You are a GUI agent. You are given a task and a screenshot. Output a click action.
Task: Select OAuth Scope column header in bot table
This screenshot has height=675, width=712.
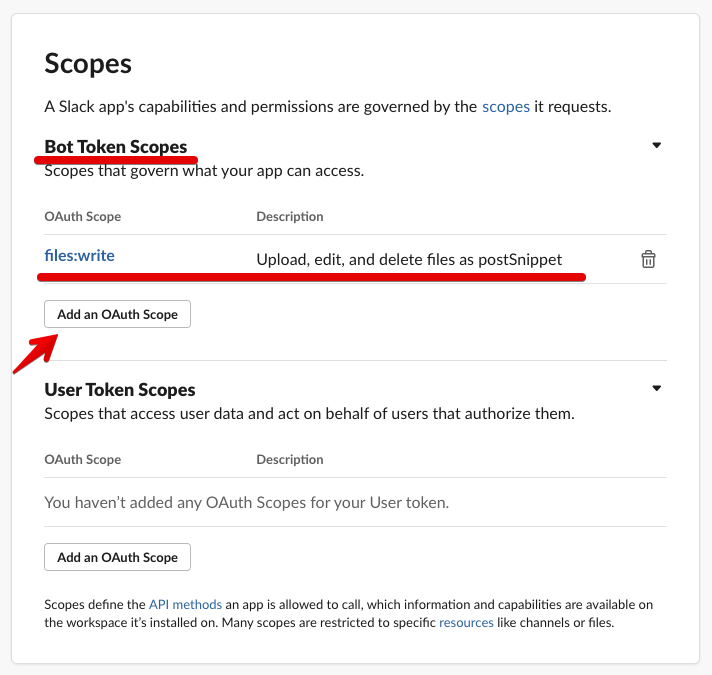tap(83, 217)
